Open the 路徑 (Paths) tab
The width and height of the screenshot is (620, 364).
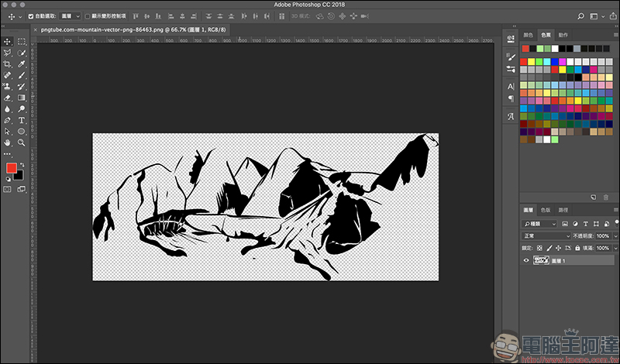pyautogui.click(x=563, y=210)
